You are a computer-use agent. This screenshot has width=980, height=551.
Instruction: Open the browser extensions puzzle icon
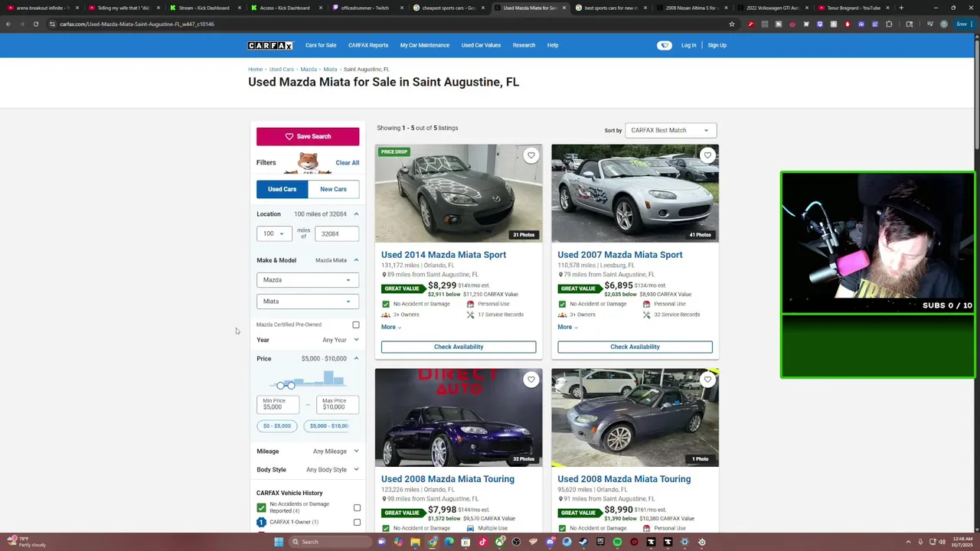coord(889,24)
